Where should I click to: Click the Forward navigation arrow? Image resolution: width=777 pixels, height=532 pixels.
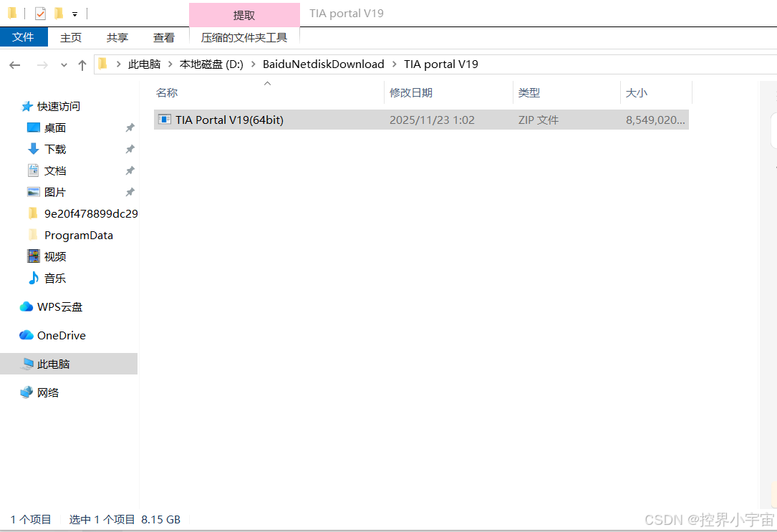43,65
